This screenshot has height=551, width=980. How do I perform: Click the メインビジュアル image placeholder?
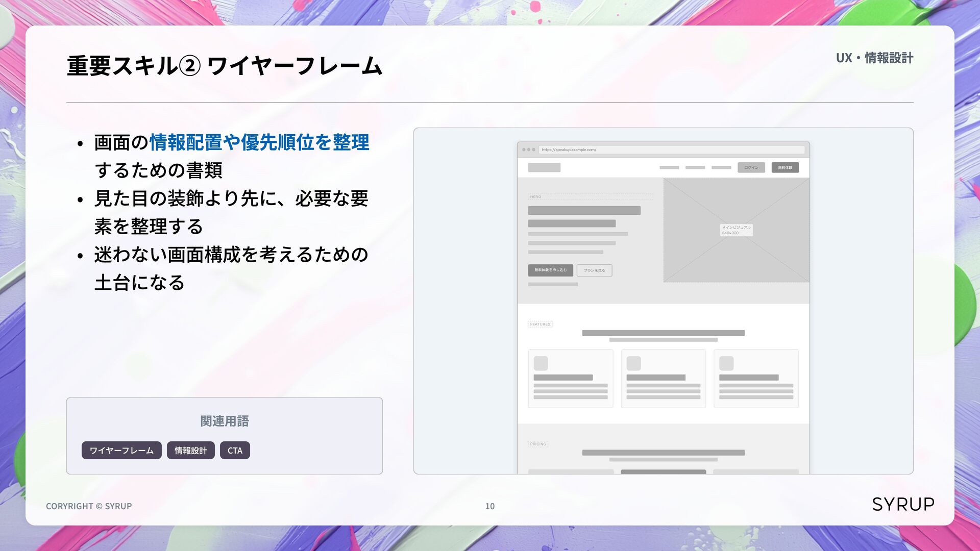(736, 230)
